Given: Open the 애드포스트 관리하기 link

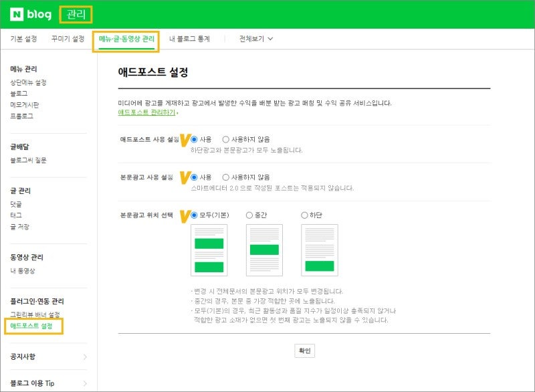Looking at the screenshot, I should (146, 113).
